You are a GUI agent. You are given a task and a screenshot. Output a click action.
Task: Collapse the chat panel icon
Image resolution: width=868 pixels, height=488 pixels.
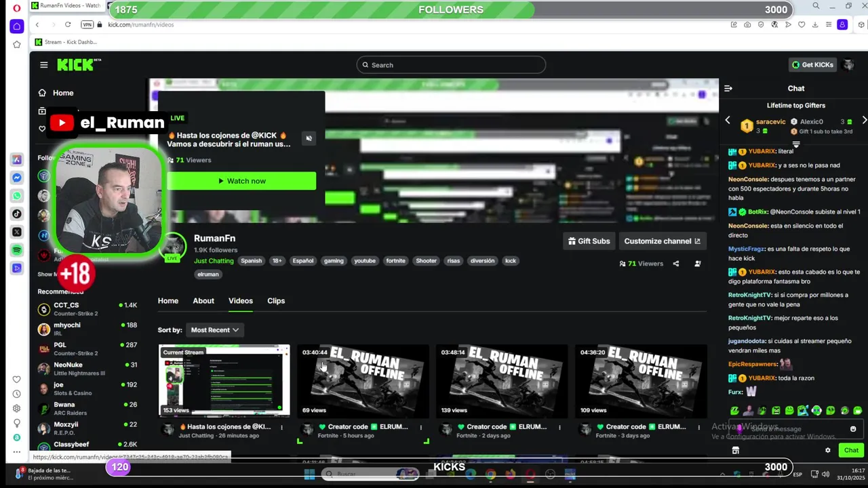coord(728,88)
